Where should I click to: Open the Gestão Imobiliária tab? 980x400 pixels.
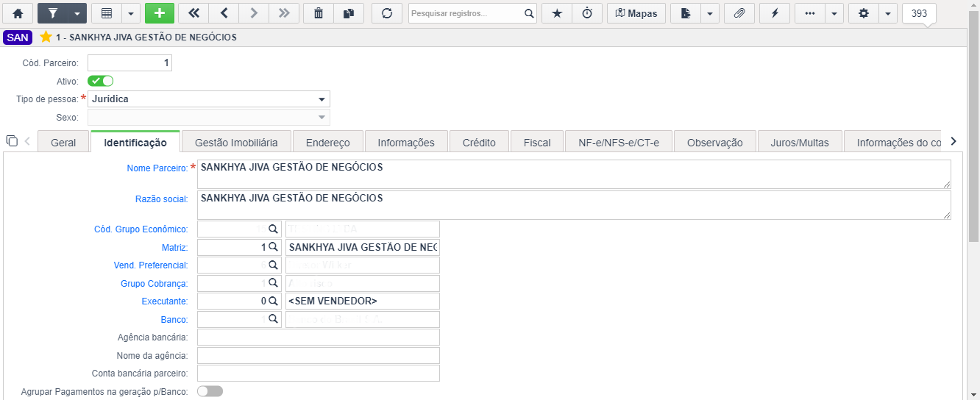point(236,143)
